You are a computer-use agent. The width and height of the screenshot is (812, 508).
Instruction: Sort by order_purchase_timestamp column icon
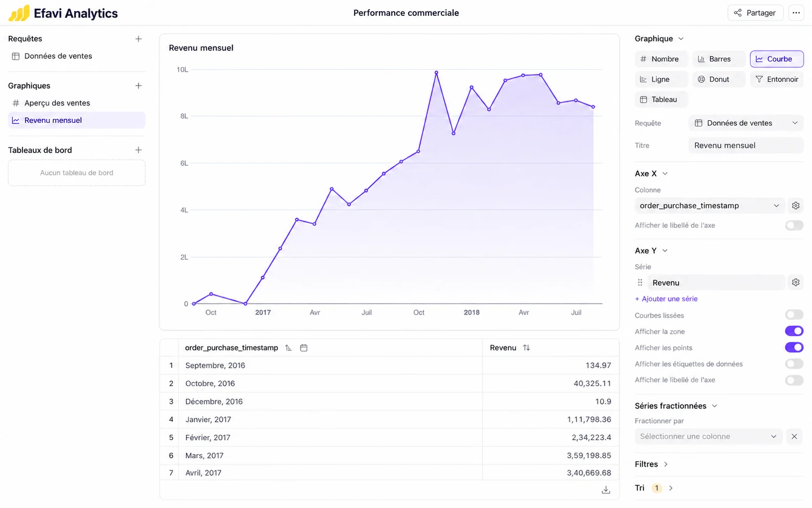[288, 348]
